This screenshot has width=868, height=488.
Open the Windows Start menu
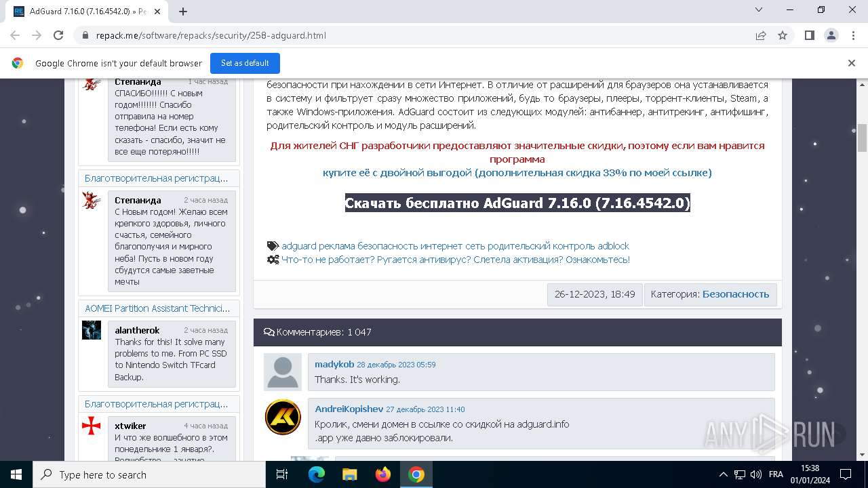coord(16,474)
